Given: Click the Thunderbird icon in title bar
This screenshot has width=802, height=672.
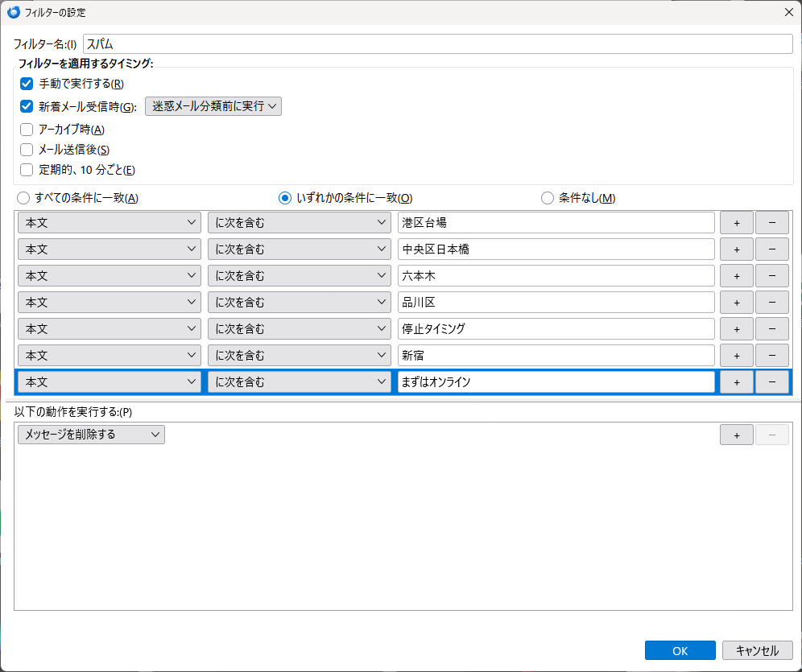Looking at the screenshot, I should coord(14,12).
